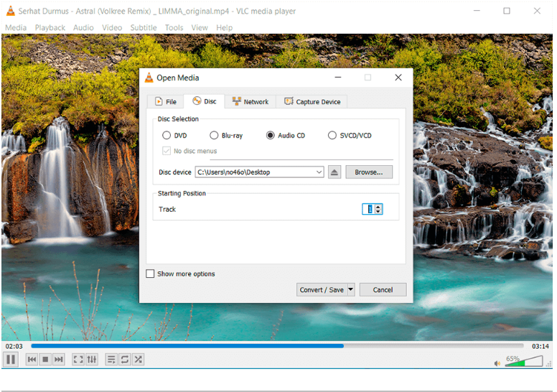Select the Audio CD radio button
Viewport: 557px width, 392px height.
[271, 136]
